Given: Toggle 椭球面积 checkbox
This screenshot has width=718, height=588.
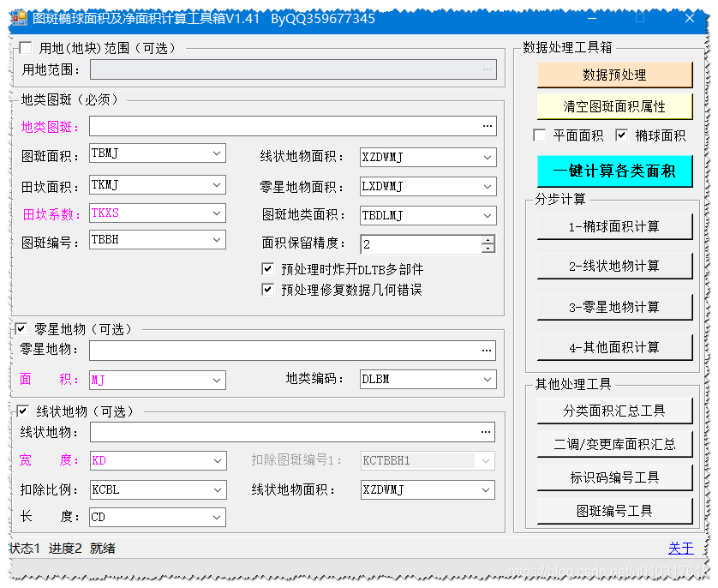Looking at the screenshot, I should pyautogui.click(x=621, y=135).
